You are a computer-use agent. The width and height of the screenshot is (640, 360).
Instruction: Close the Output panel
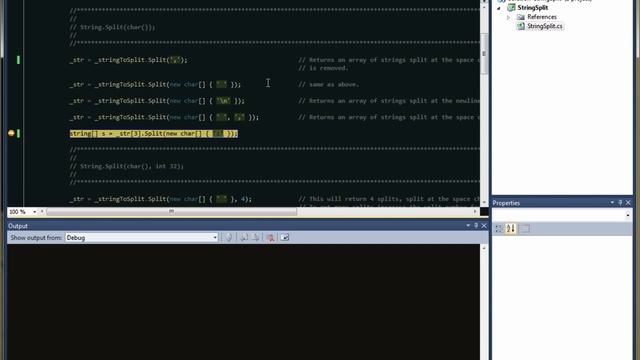click(484, 226)
